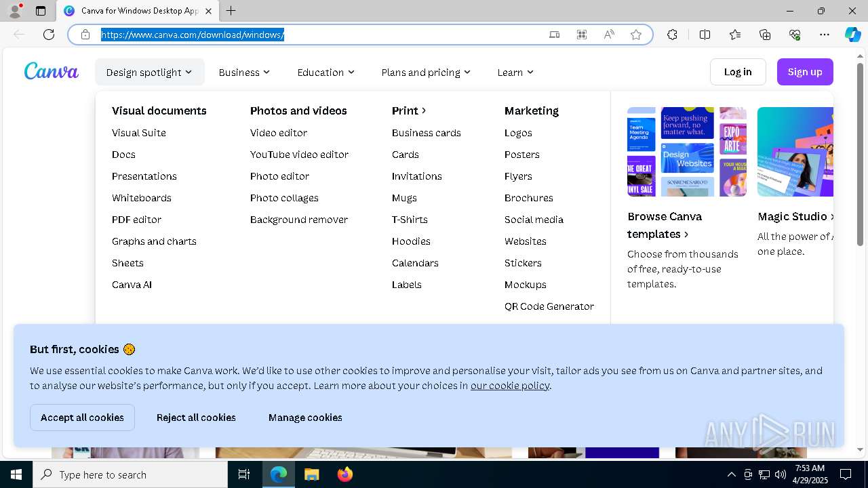Image resolution: width=868 pixels, height=488 pixels.
Task: Open the browser profile icon
Action: coord(14,10)
